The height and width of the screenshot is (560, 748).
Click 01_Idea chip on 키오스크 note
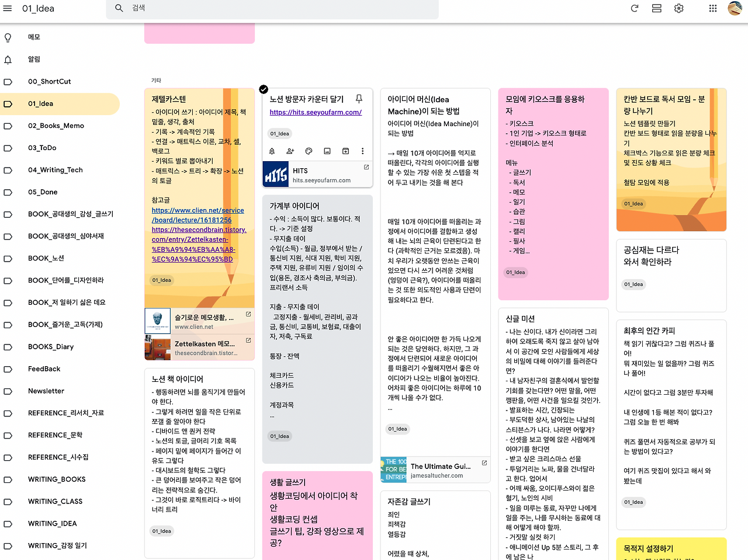(x=516, y=273)
